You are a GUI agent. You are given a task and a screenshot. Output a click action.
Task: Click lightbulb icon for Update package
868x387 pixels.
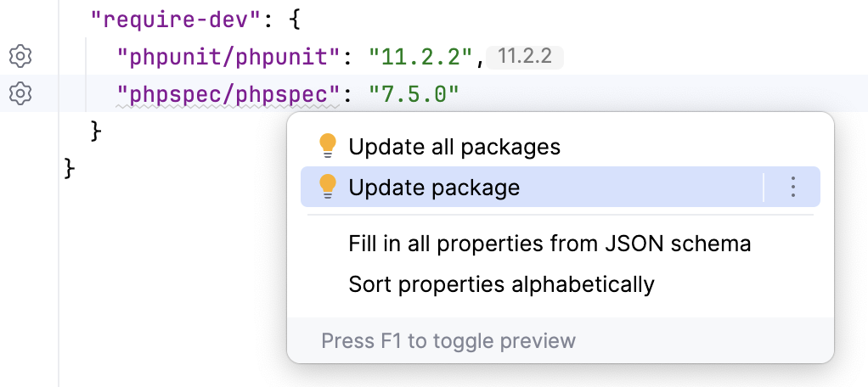[328, 187]
